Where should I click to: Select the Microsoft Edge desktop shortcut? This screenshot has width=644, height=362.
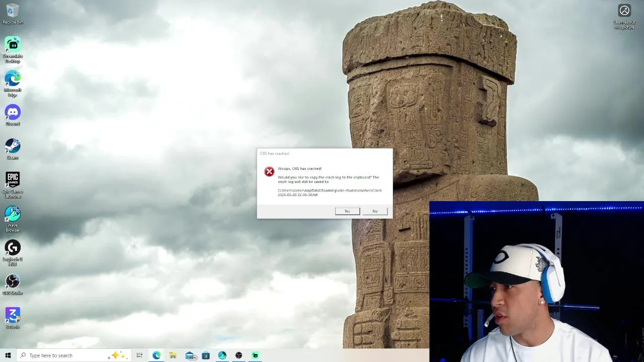click(x=13, y=83)
